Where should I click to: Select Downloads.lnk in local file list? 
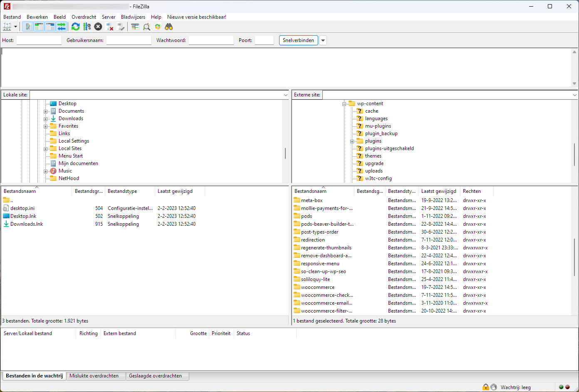[x=27, y=224]
